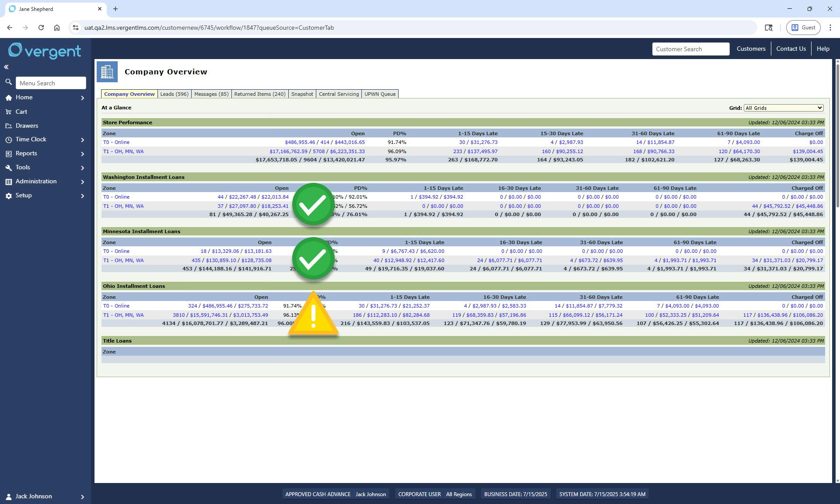The width and height of the screenshot is (840, 504).
Task: Click the $486,955.46 open amount in Store Performance
Action: (300, 142)
